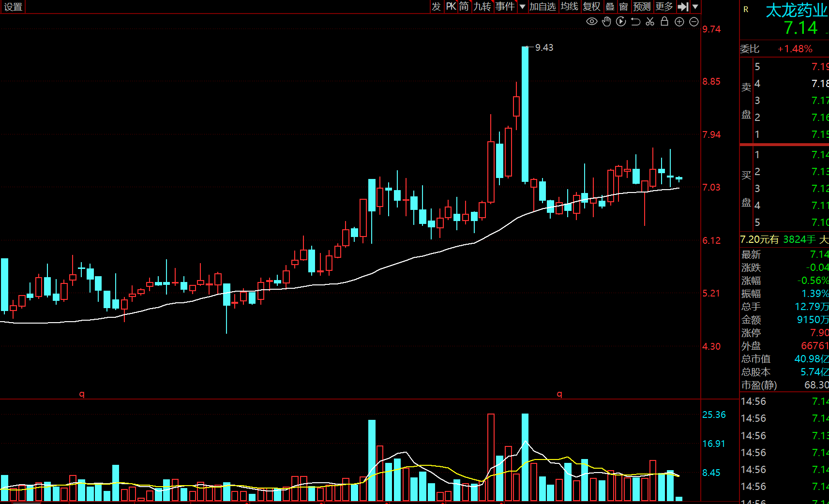Click the 预测 forecast button
Image resolution: width=829 pixels, height=504 pixels.
pos(642,7)
